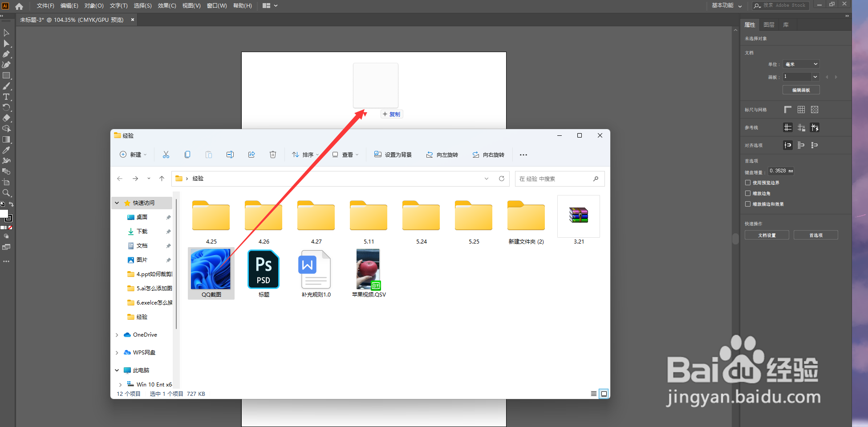Image resolution: width=868 pixels, height=427 pixels.
Task: Switch to the 图层 panel tab
Action: pyautogui.click(x=769, y=25)
